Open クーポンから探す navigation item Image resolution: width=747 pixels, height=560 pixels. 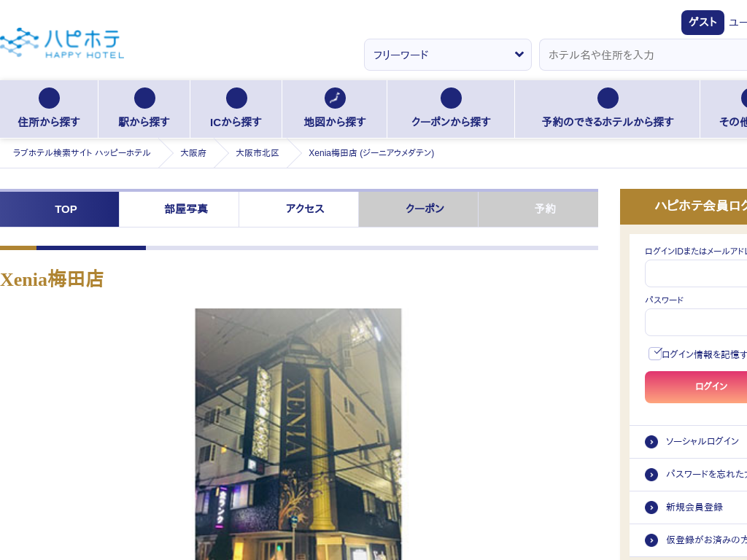click(x=451, y=109)
